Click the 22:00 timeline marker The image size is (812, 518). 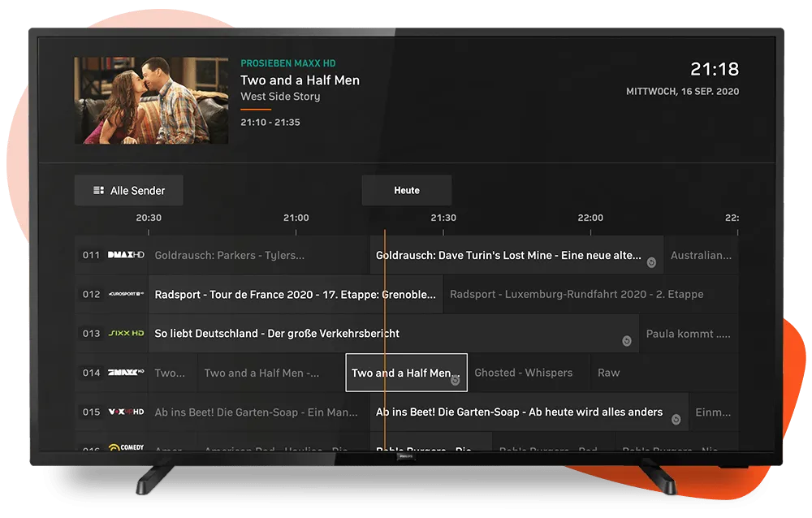590,218
